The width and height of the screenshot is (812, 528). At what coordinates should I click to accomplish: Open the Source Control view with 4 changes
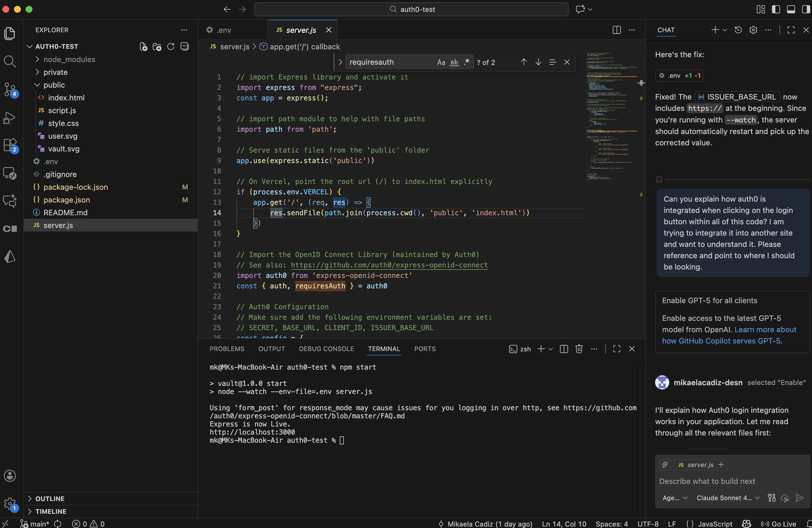tap(10, 90)
